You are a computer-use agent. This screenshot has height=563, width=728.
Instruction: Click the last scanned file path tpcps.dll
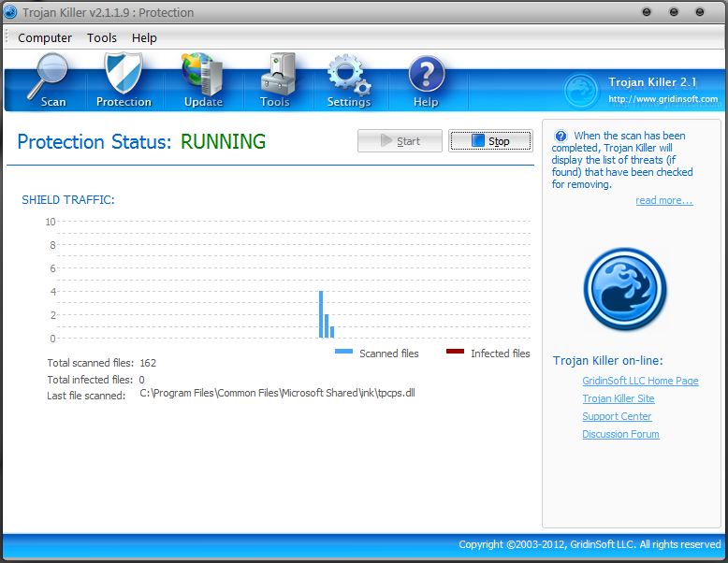(x=277, y=393)
